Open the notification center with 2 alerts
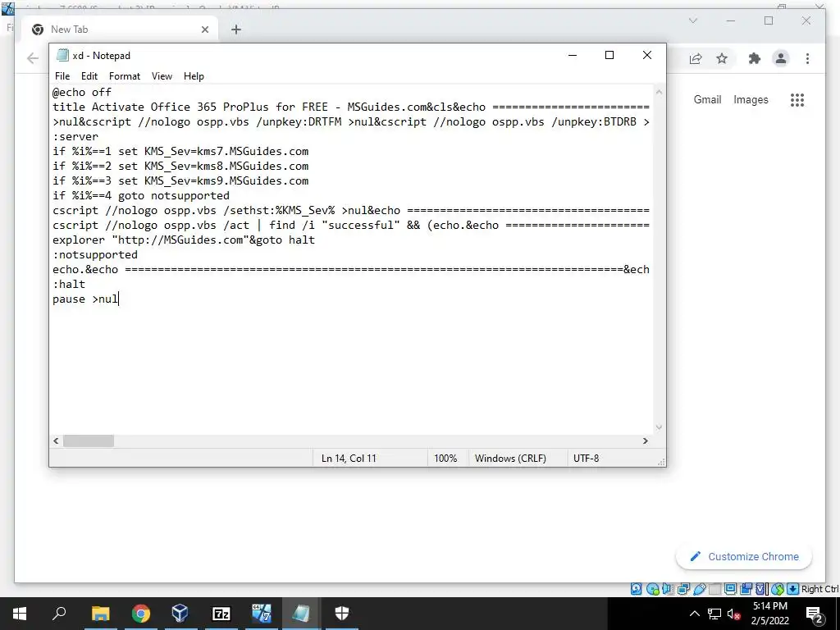 815,614
